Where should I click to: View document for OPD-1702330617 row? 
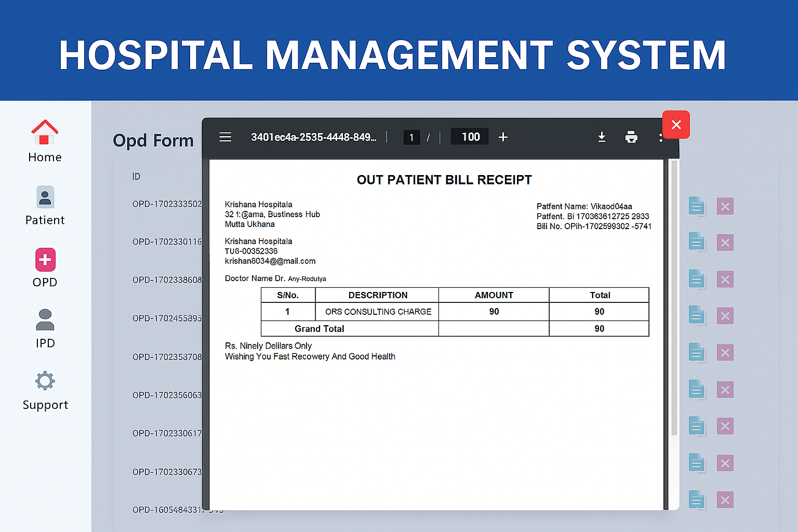(x=697, y=426)
